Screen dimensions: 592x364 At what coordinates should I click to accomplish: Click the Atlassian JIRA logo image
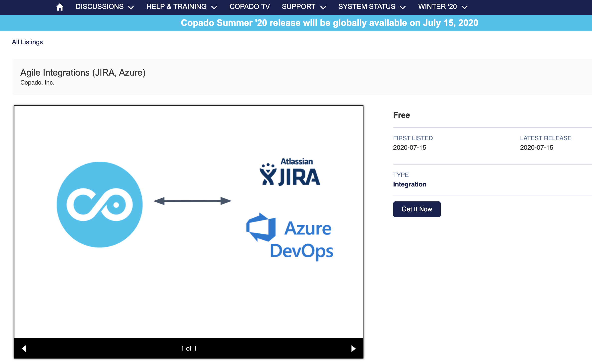[x=290, y=172]
